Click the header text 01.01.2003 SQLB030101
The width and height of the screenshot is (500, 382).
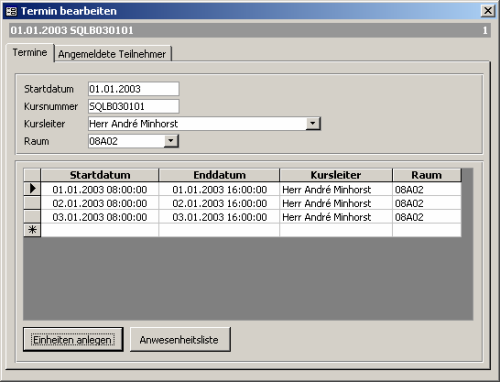coord(72,30)
